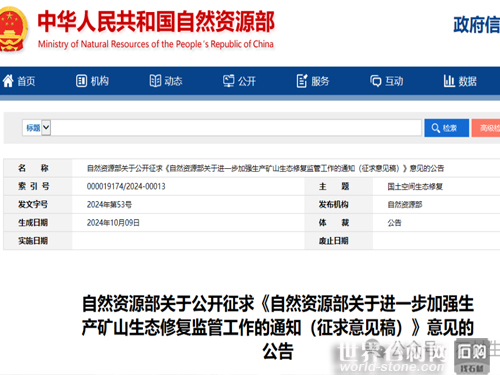500x375 pixels.
Task: Click the monitor icon beside 公开
Action: [229, 81]
